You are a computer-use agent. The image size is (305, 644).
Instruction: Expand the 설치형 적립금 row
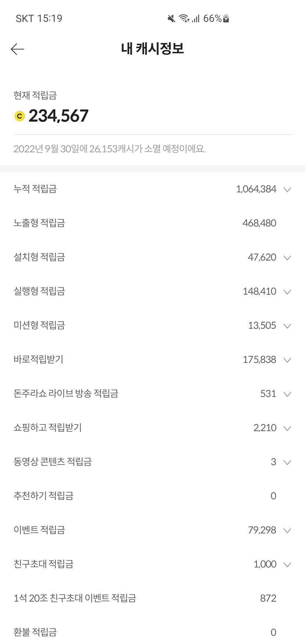(x=287, y=258)
